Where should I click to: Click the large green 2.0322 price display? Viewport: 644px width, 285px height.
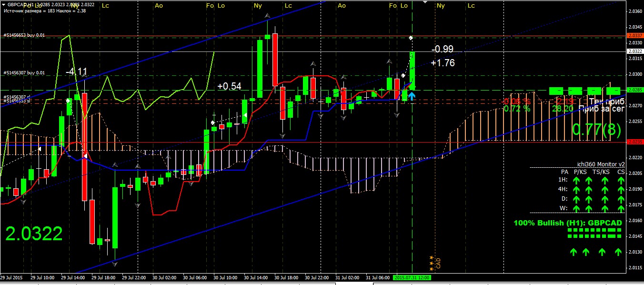tap(34, 234)
